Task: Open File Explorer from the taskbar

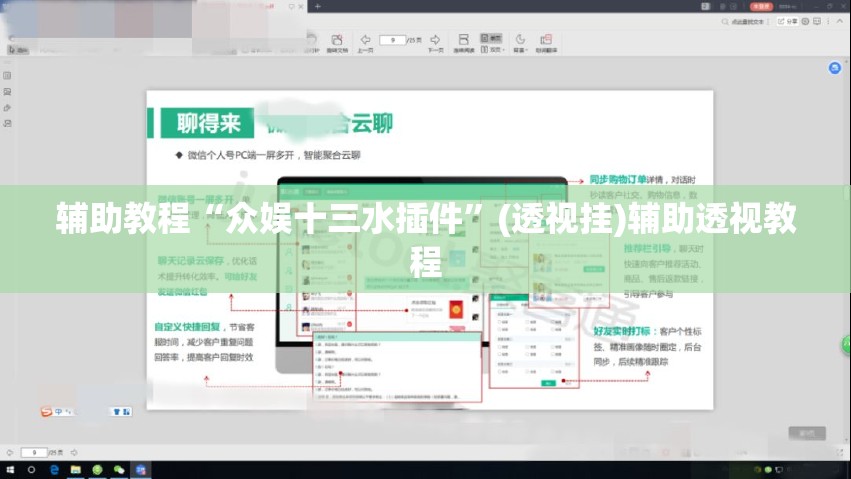Action: click(x=75, y=470)
